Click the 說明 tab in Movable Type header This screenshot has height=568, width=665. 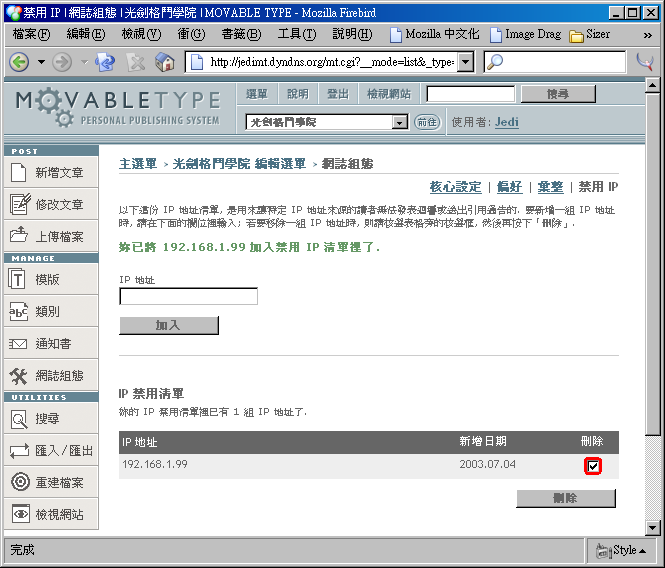(x=298, y=94)
